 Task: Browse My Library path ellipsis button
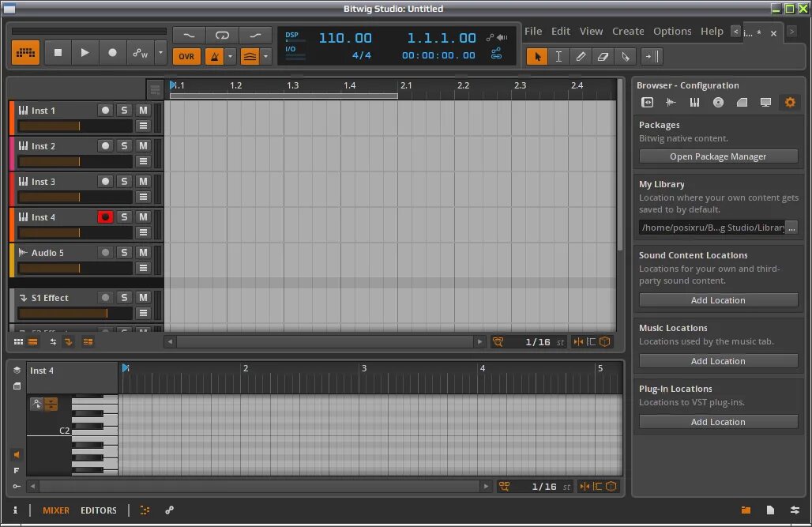[791, 228]
